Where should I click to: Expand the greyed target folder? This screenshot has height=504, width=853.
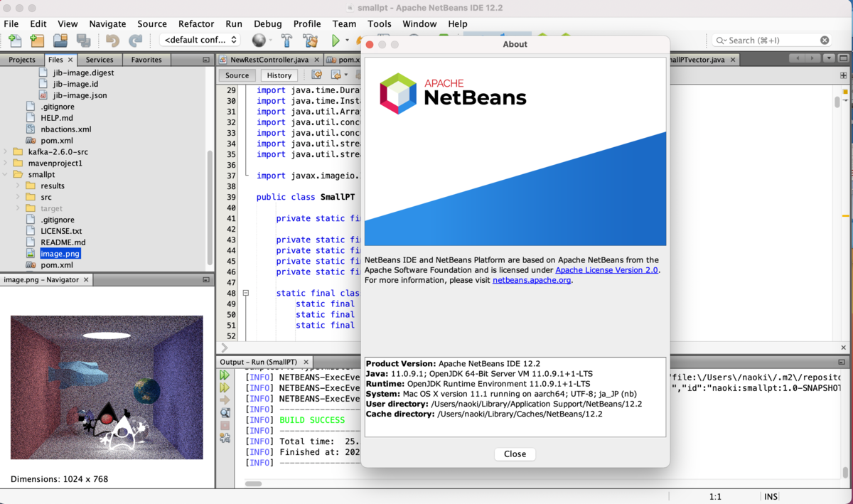tap(19, 209)
